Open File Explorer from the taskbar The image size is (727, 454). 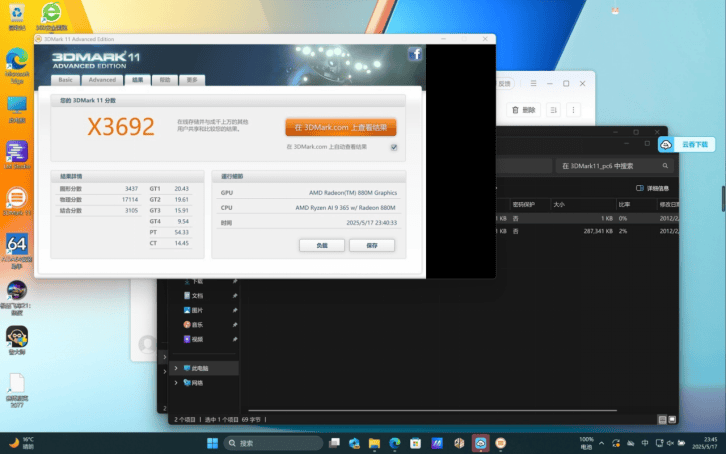click(x=374, y=443)
